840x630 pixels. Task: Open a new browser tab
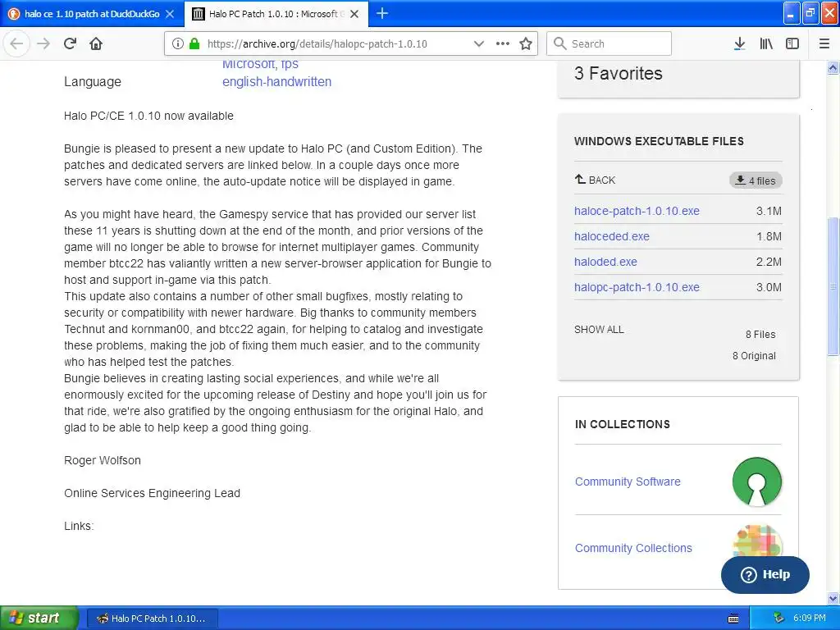[382, 13]
